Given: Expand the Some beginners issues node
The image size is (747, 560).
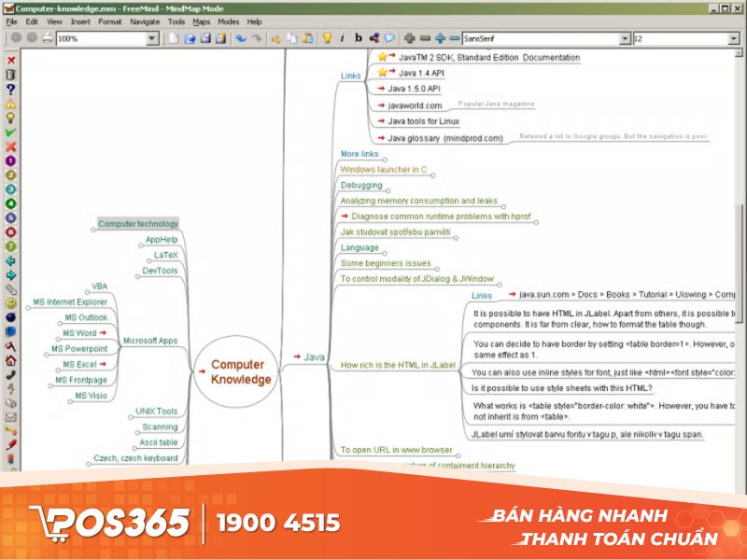Looking at the screenshot, I should (x=436, y=269).
